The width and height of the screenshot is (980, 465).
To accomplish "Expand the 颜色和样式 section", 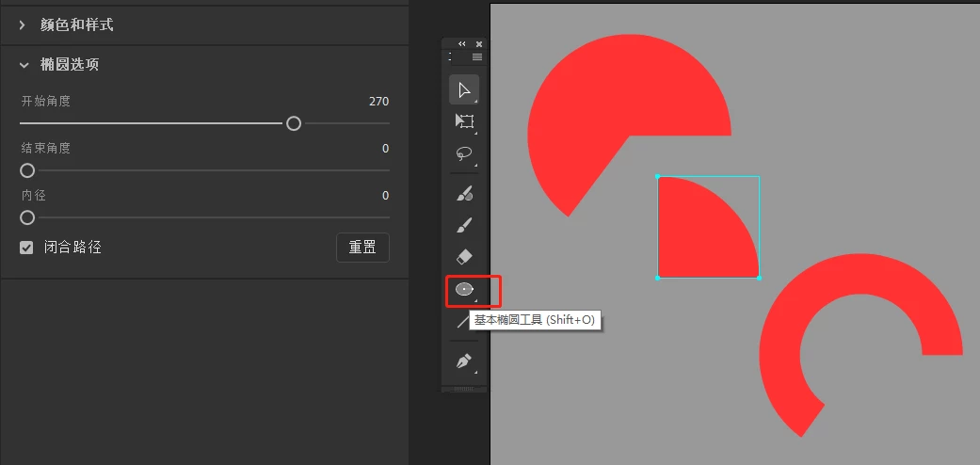I will pyautogui.click(x=23, y=25).
